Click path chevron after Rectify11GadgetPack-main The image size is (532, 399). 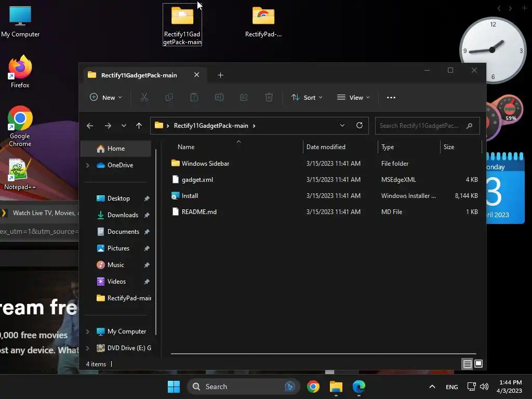point(254,126)
